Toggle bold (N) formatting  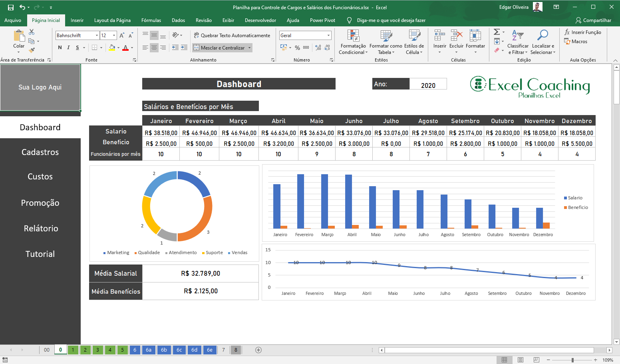point(60,48)
